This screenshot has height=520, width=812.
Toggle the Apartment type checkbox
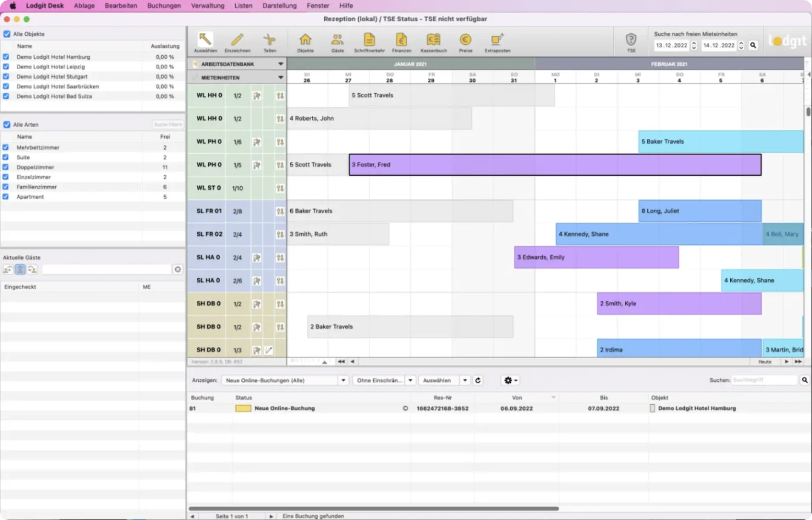5,197
